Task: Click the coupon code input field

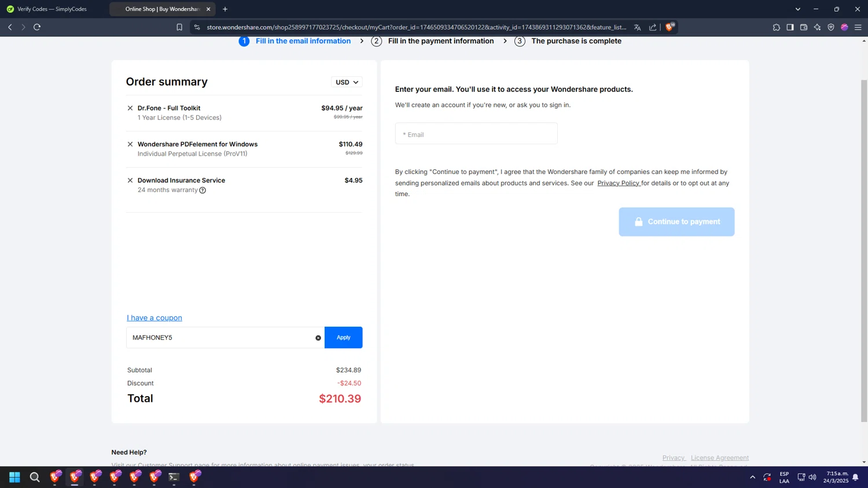Action: [225, 338]
